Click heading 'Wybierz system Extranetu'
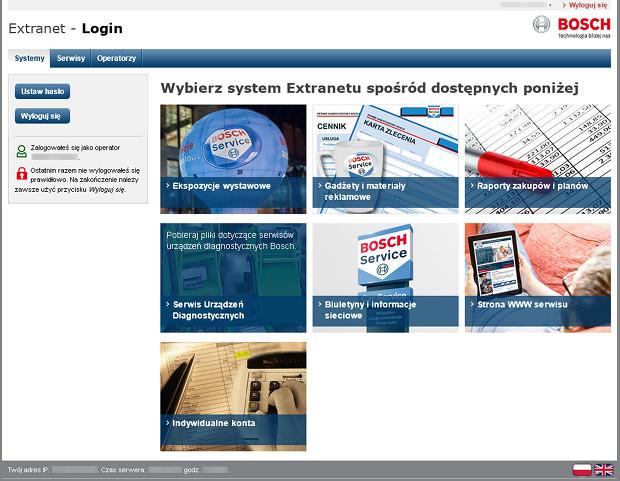This screenshot has height=481, width=620. point(369,88)
